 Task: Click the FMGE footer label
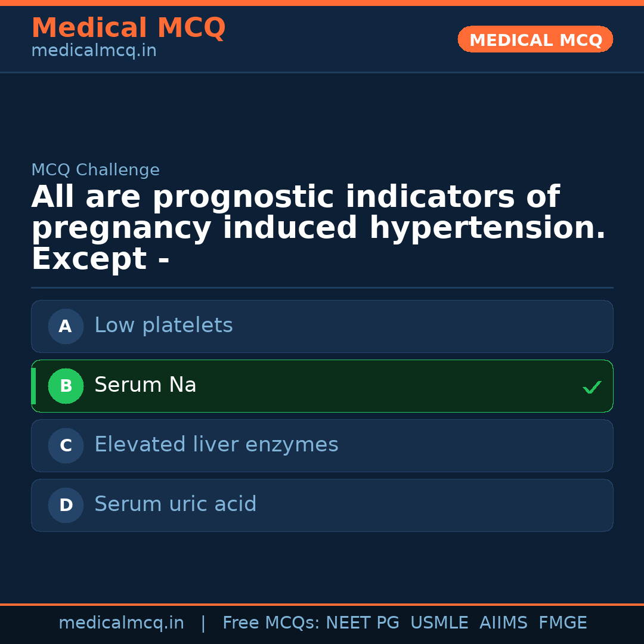click(562, 623)
